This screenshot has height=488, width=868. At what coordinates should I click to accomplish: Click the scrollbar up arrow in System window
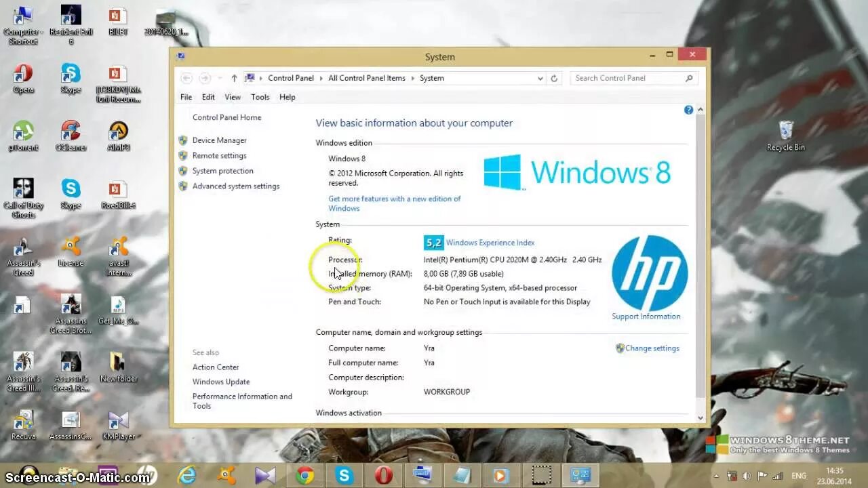(701, 110)
